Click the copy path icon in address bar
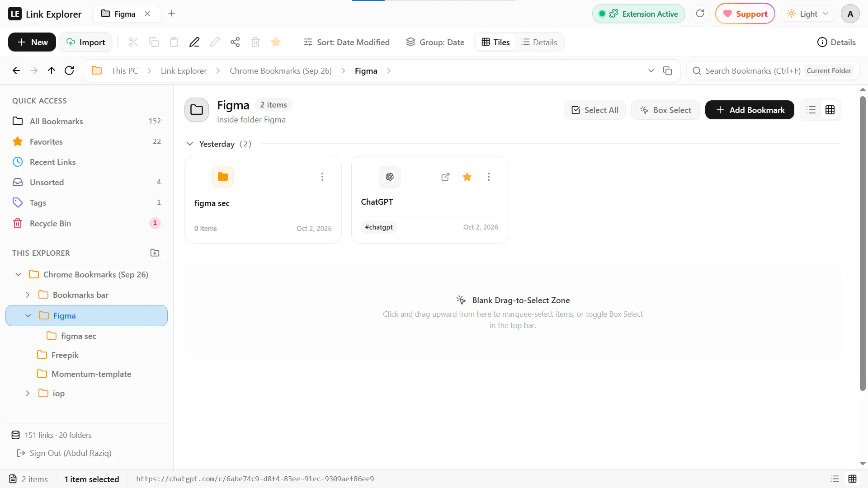 coord(667,71)
